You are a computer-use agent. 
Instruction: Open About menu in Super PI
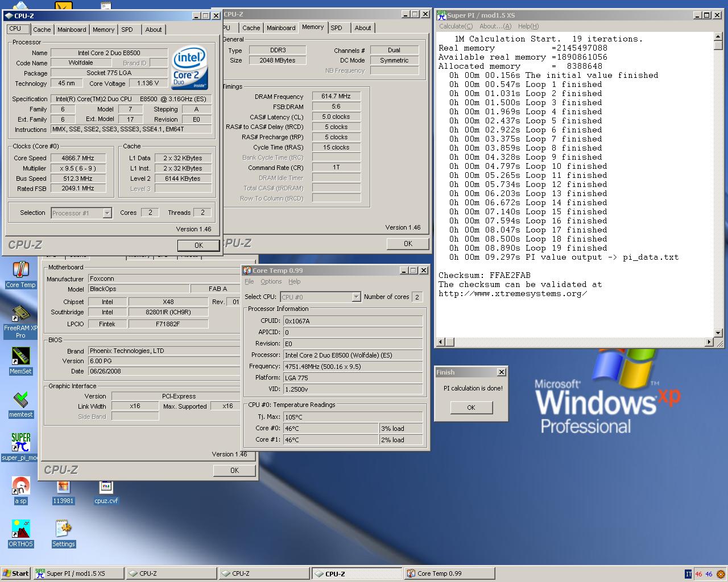[495, 26]
